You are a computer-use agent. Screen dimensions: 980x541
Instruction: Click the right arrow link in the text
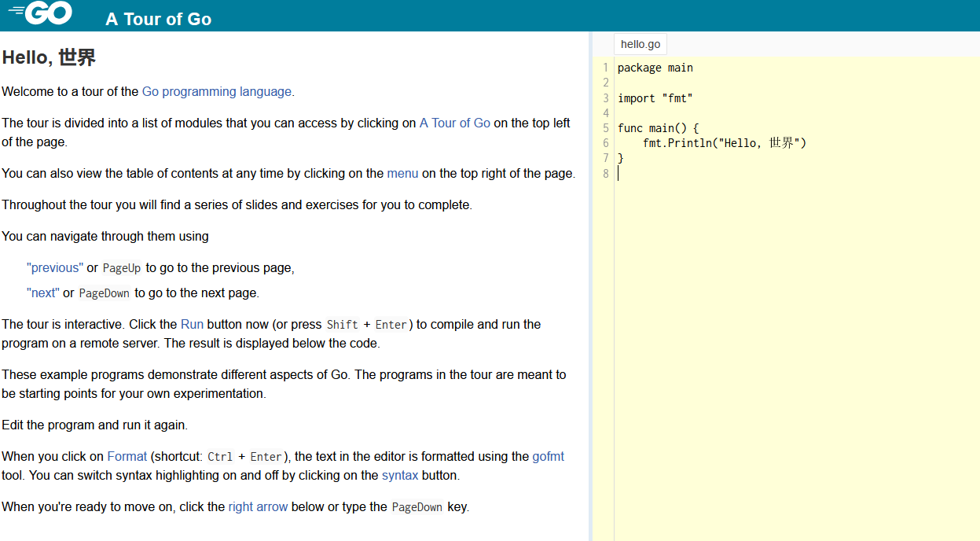pyautogui.click(x=258, y=506)
